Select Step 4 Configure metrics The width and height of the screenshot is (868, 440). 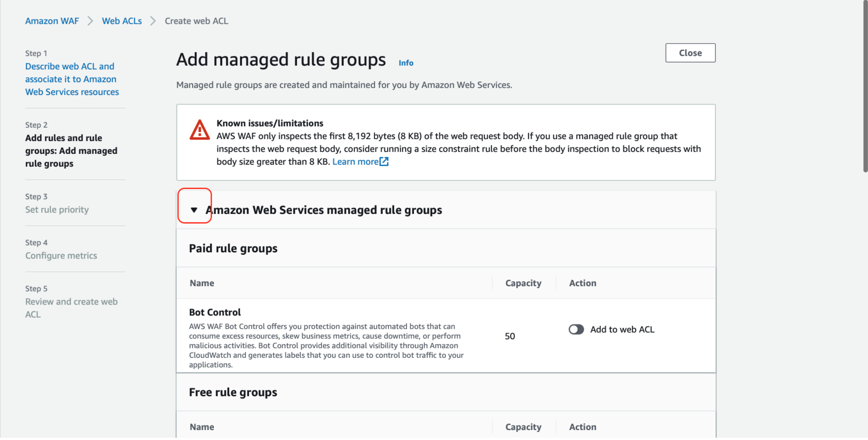pyautogui.click(x=61, y=255)
